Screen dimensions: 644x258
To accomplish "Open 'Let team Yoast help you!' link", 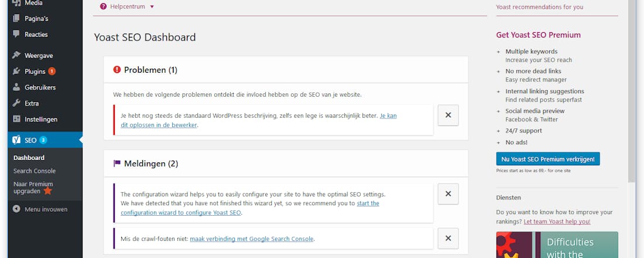I will coord(557,222).
